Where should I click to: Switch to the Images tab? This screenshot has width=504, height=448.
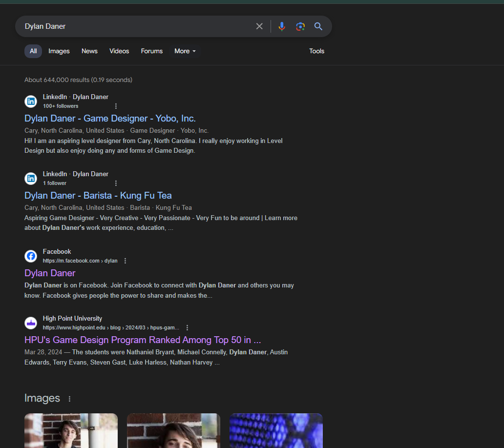[x=59, y=51]
